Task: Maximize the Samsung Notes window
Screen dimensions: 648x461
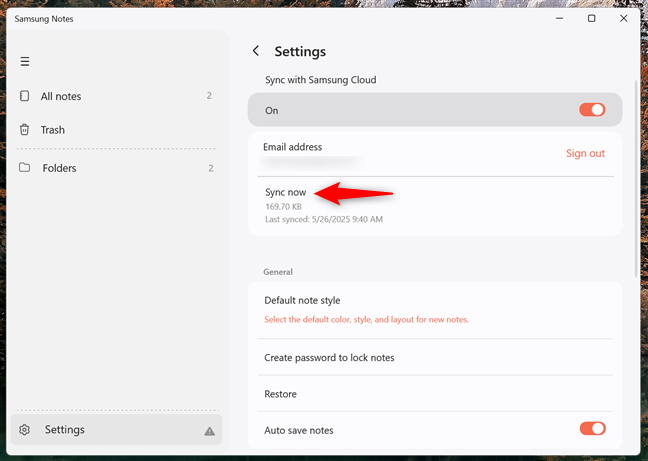Action: (x=591, y=19)
